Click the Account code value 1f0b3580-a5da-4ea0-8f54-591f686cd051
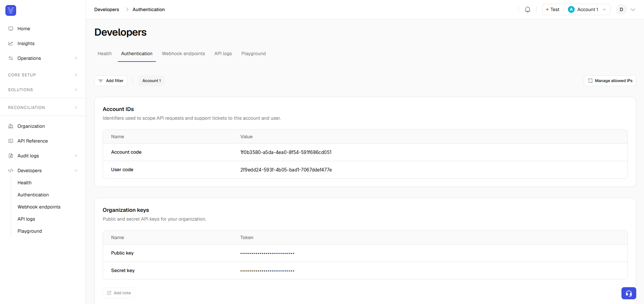 [286, 152]
